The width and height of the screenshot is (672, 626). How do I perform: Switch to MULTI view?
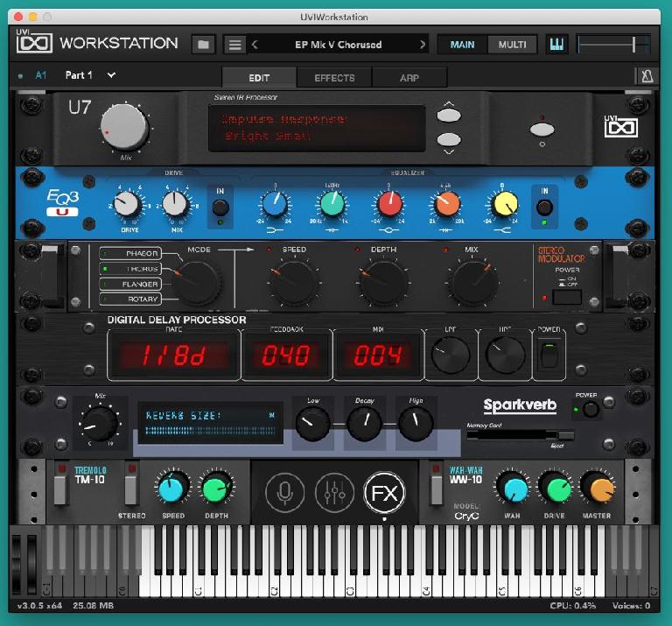[x=512, y=45]
